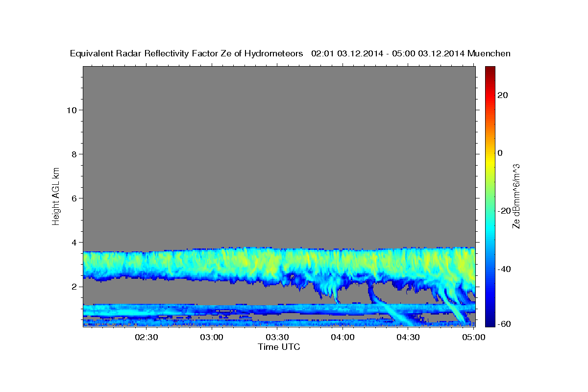Image resolution: width=588 pixels, height=392 pixels.
Task: Click the colorbar tick value '0'
Action: point(501,153)
